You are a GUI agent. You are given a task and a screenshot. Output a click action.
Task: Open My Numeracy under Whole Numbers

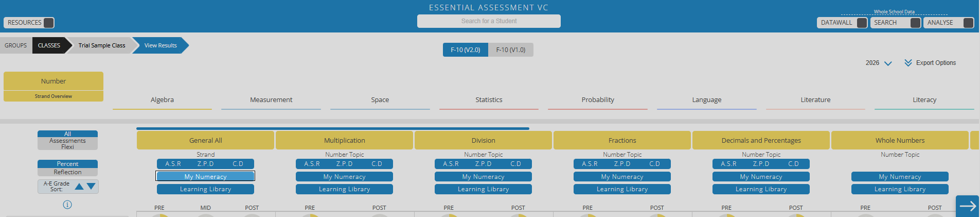pos(900,176)
